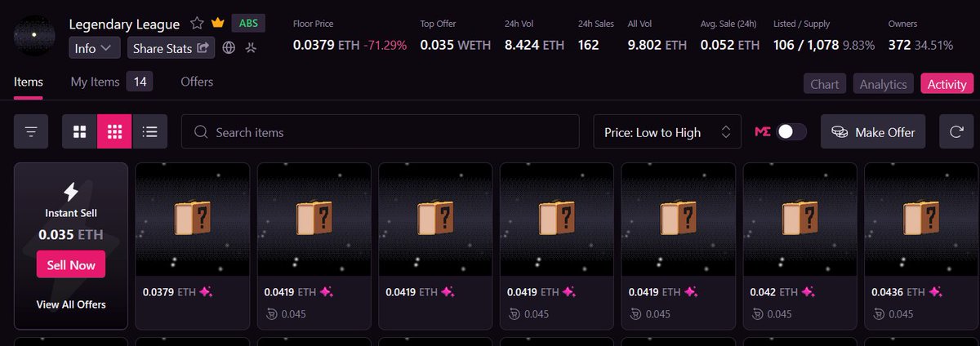Open the Share Stats option
The height and width of the screenshot is (346, 980).
click(x=171, y=48)
